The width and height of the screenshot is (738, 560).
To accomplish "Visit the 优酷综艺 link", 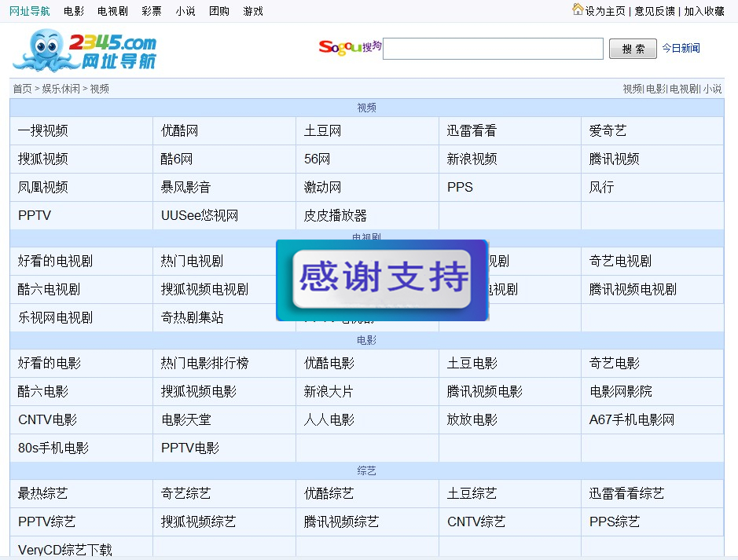I will (329, 493).
